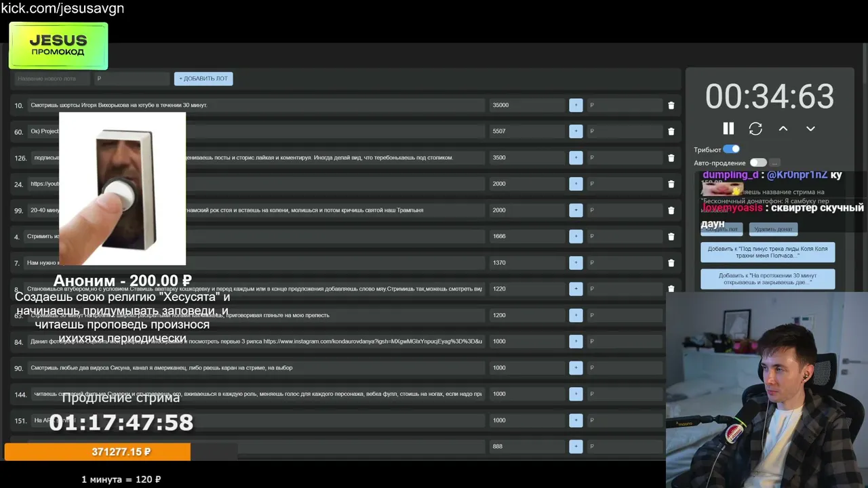Click plus button for lot 90
Screen dimensions: 868x488
[576, 367]
